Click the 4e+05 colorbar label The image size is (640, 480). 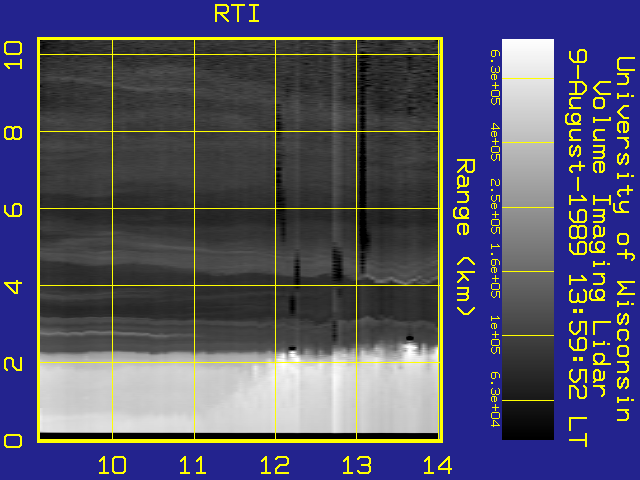point(495,142)
